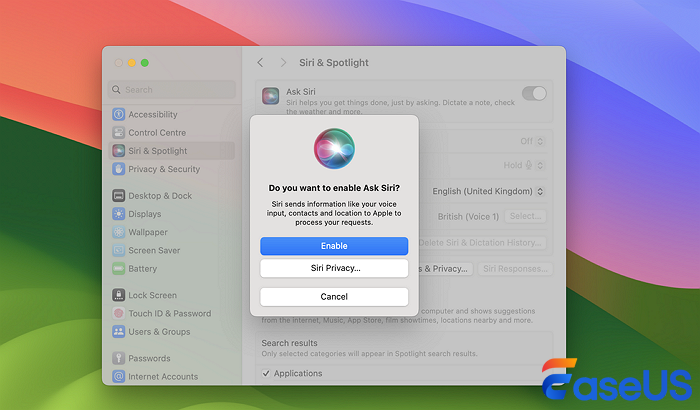This screenshot has width=700, height=410.
Task: Click the green full-screen window button
Action: pyautogui.click(x=145, y=63)
